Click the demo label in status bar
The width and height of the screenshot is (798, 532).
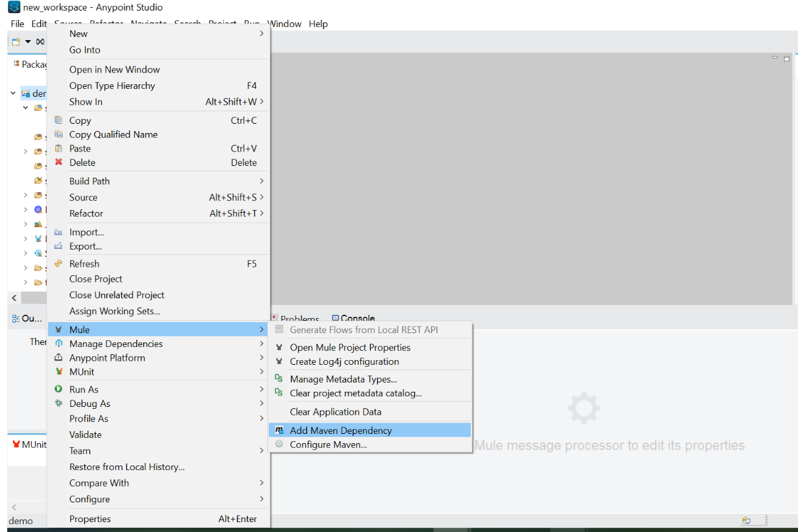click(x=20, y=521)
